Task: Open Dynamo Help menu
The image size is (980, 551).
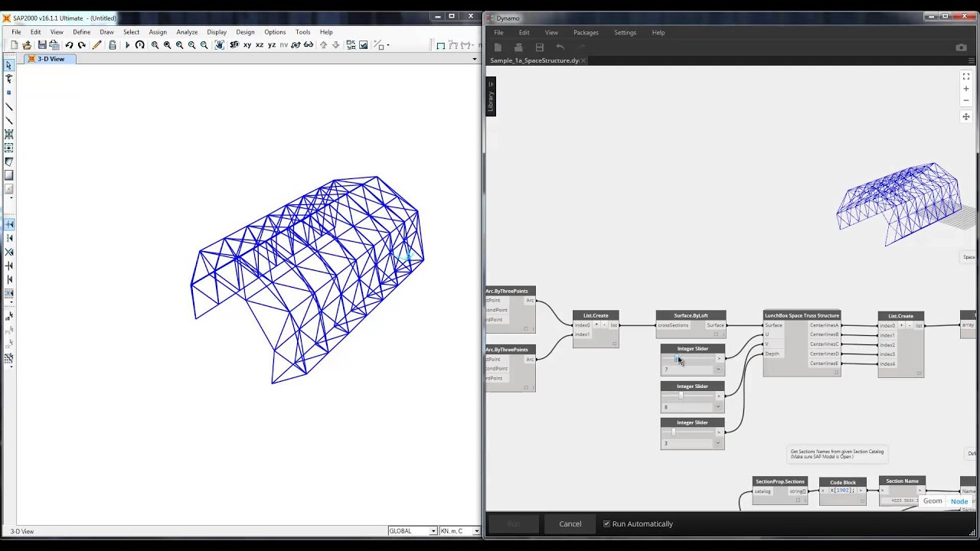Action: tap(658, 33)
